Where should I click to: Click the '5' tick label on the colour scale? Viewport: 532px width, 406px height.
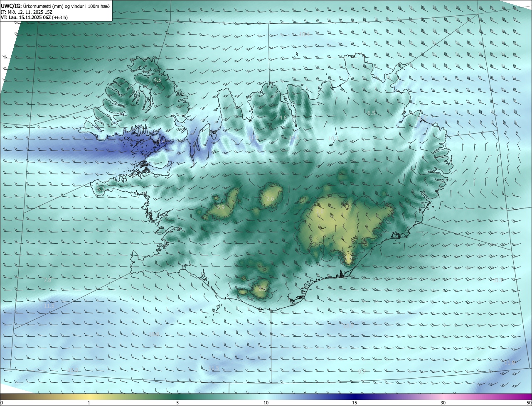tap(177, 403)
